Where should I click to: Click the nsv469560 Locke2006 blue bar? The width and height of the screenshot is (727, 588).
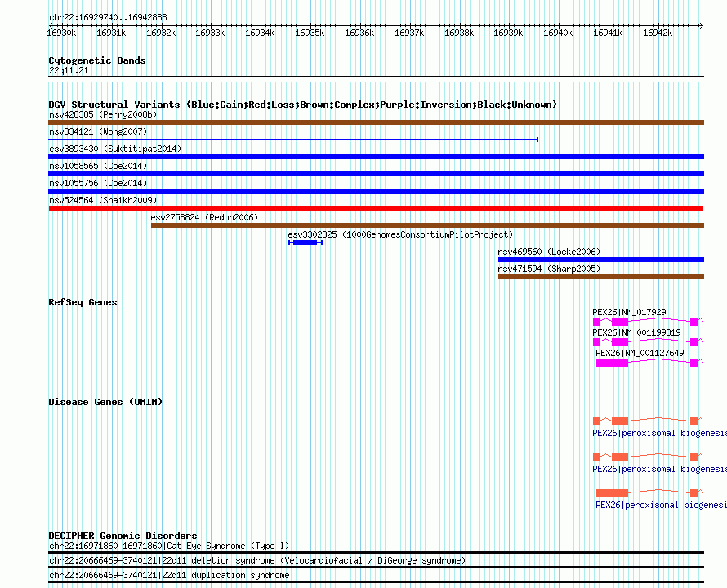(x=601, y=260)
